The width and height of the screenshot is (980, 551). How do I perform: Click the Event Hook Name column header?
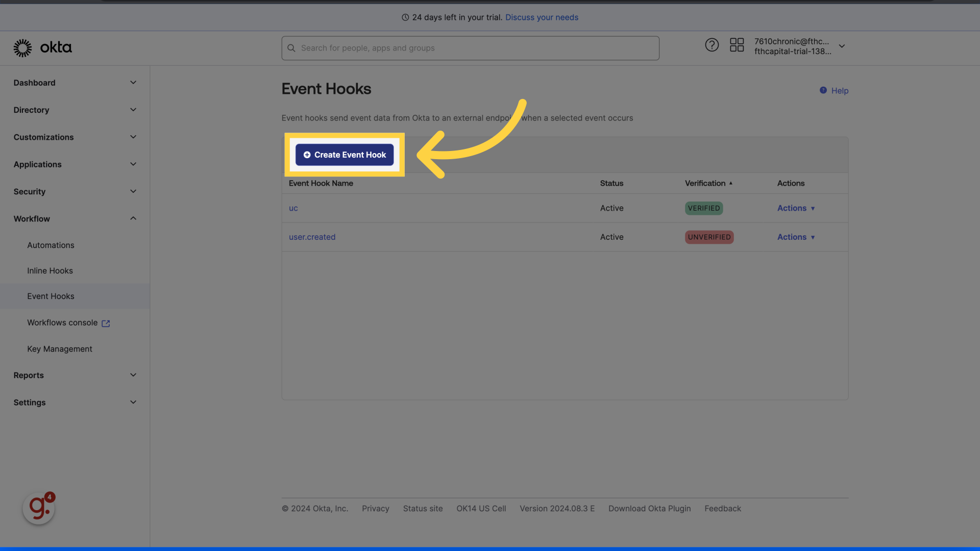(x=321, y=183)
